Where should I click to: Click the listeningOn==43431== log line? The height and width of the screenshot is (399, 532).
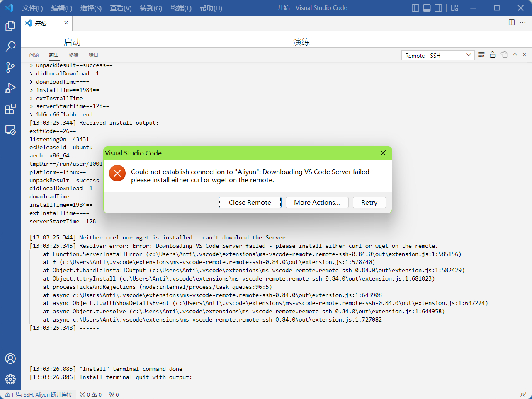pyautogui.click(x=63, y=139)
